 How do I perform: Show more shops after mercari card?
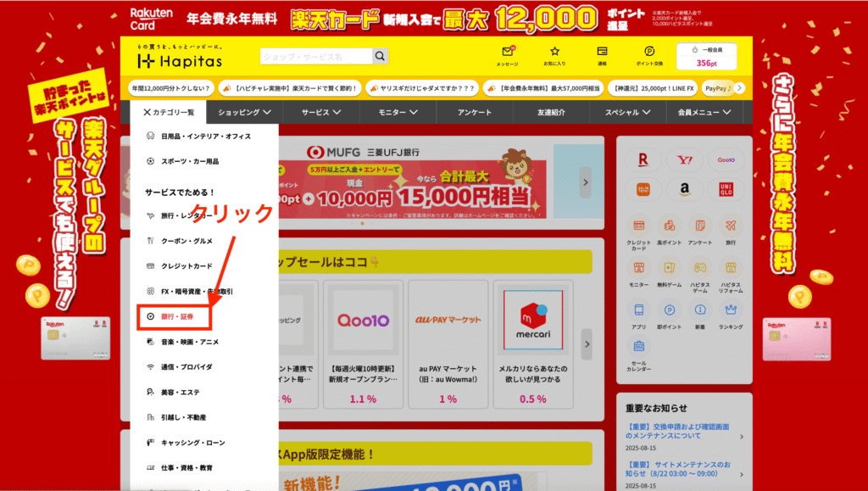click(x=587, y=343)
